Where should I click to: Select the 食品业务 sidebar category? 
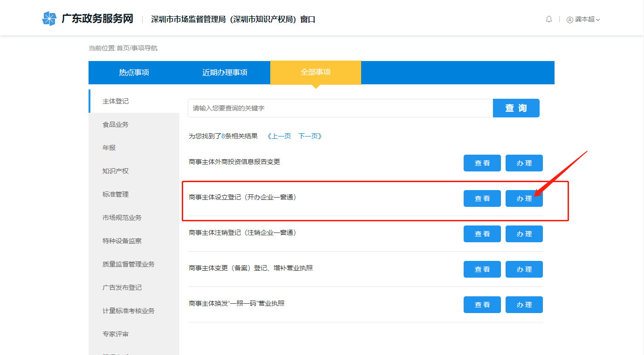click(115, 124)
